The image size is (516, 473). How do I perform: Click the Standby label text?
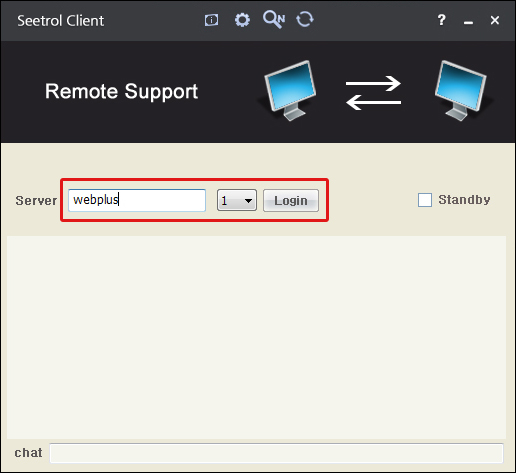[x=464, y=200]
